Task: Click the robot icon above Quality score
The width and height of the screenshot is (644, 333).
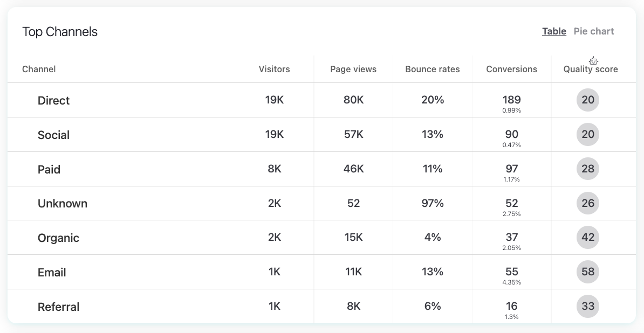Action: 593,60
